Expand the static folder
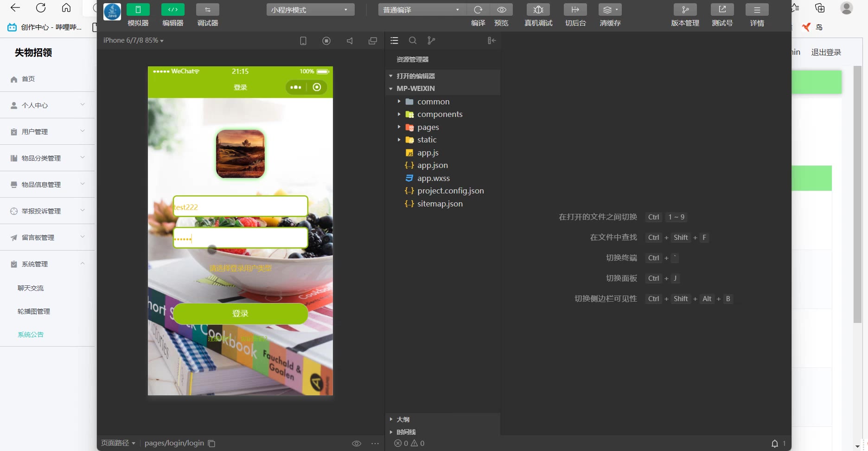 (x=443, y=140)
